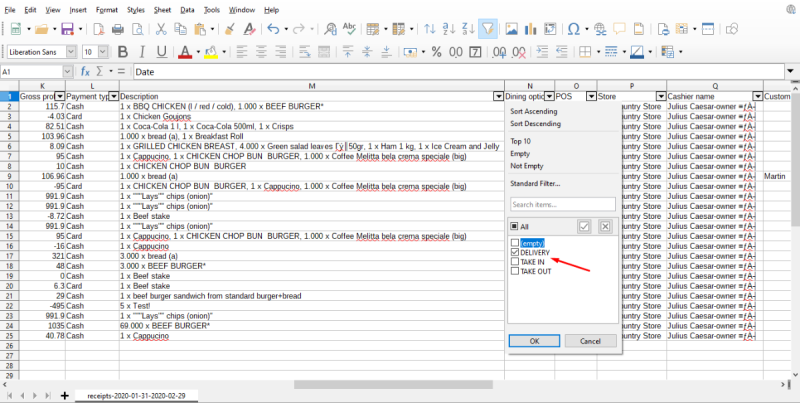Click the Save document icon
This screenshot has height=403, width=800.
tap(66, 29)
